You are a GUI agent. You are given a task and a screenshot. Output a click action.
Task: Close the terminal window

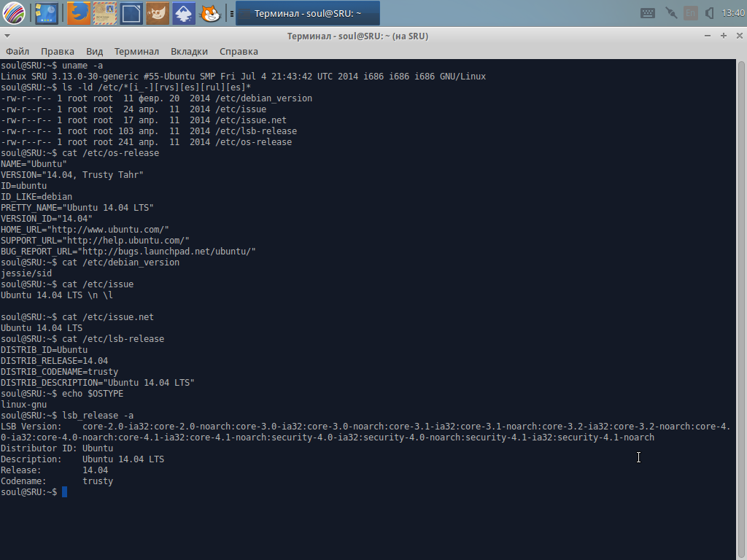pyautogui.click(x=740, y=36)
